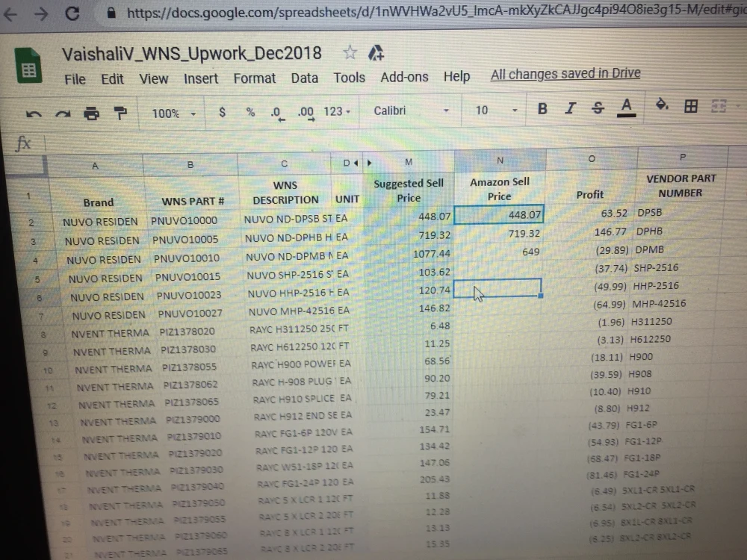Open the Google Sheets home icon
This screenshot has width=747, height=560.
tap(28, 66)
